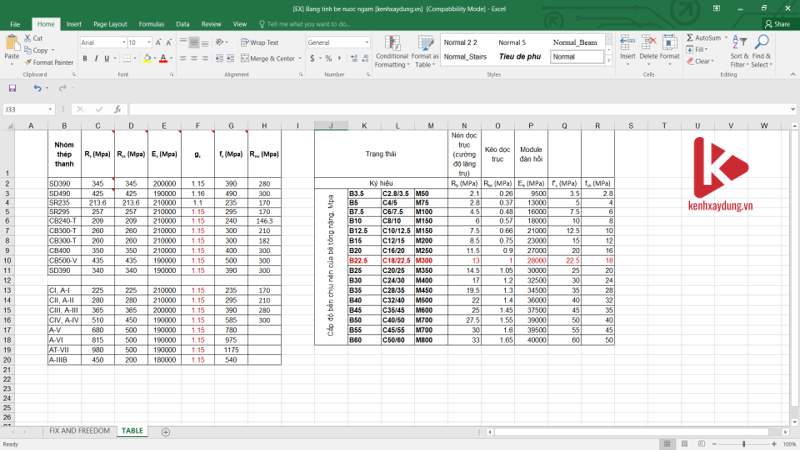Toggle Italic text formatting
This screenshot has height=450, width=800.
point(95,59)
